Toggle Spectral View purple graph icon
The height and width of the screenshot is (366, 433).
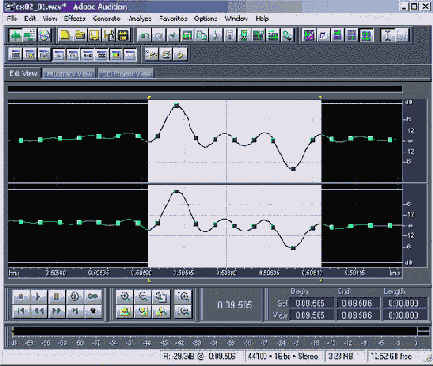point(309,35)
